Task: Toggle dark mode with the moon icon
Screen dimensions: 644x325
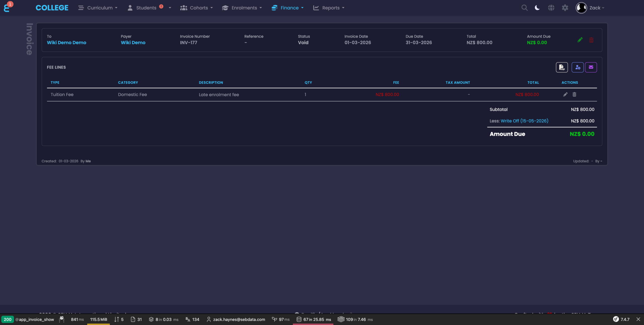Action: tap(537, 8)
